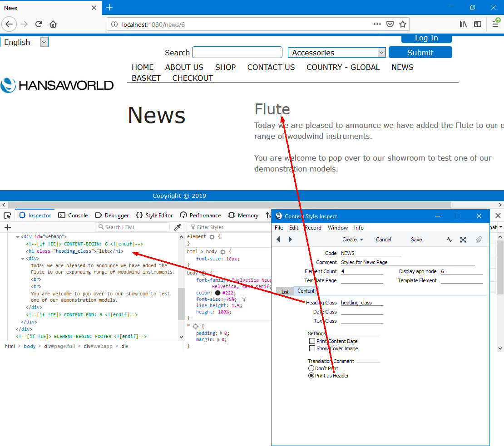Click the #222 color swatch in the rules
Screen dimensions: 504x446
click(217, 293)
